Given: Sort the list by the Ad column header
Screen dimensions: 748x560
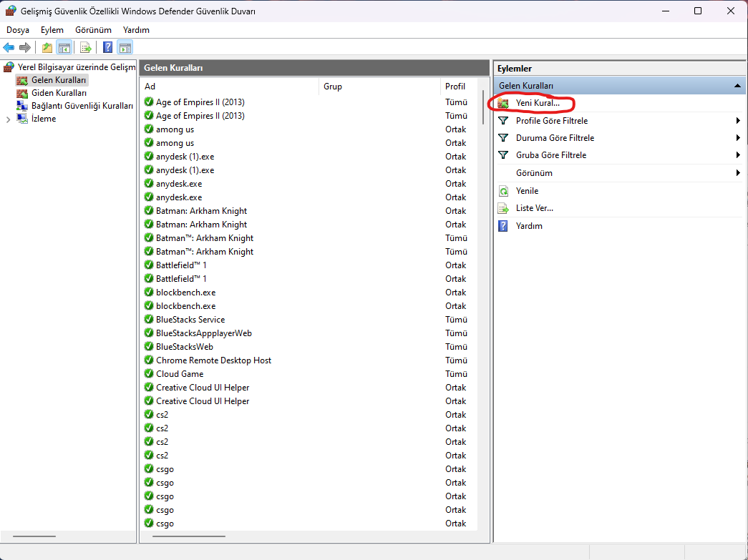Looking at the screenshot, I should [x=230, y=87].
